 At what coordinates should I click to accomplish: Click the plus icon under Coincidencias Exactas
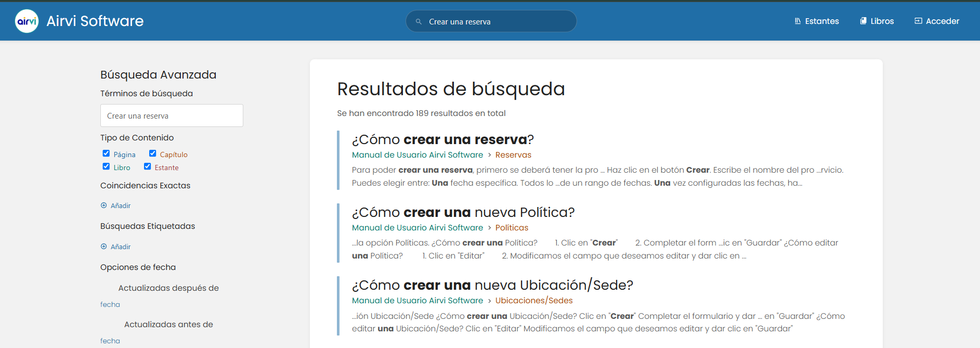coord(103,205)
